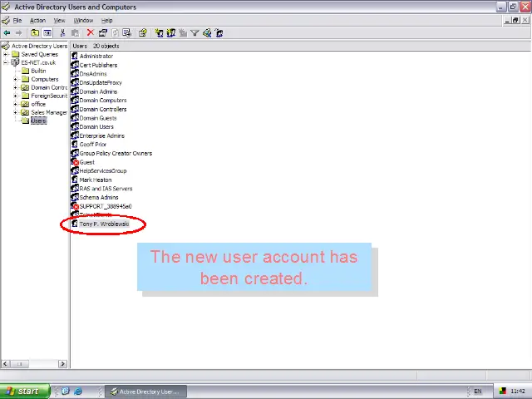Open the View menu
The height and width of the screenshot is (399, 532).
[59, 20]
